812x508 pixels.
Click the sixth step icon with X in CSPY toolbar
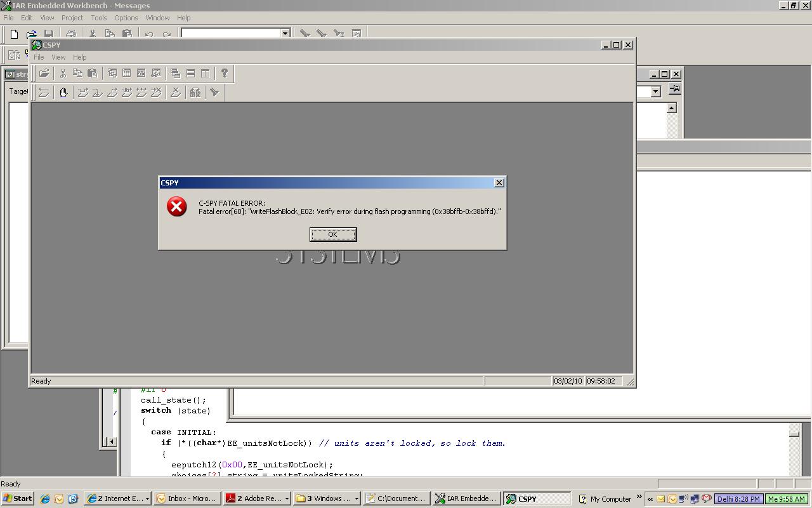tap(155, 93)
